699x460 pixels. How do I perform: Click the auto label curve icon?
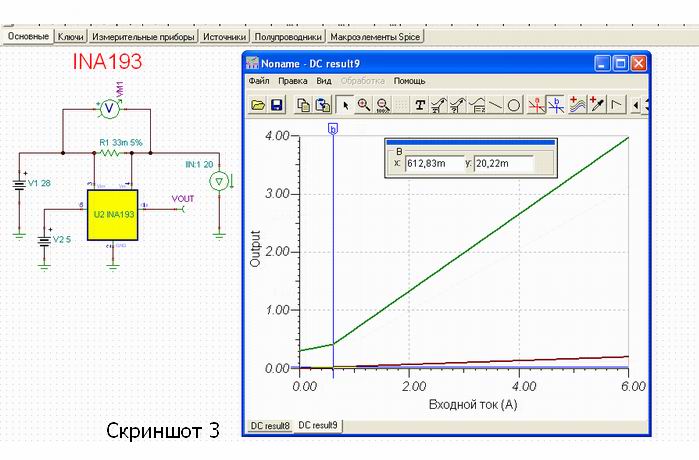pyautogui.click(x=439, y=105)
